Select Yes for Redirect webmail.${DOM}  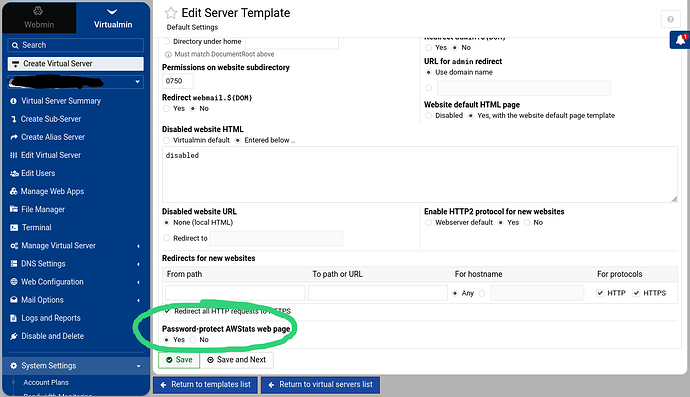(x=166, y=109)
